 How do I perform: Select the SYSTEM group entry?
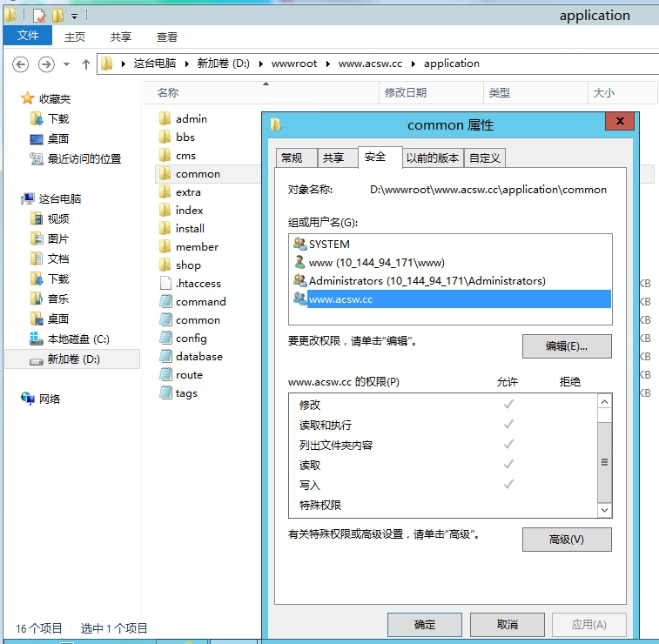click(329, 245)
